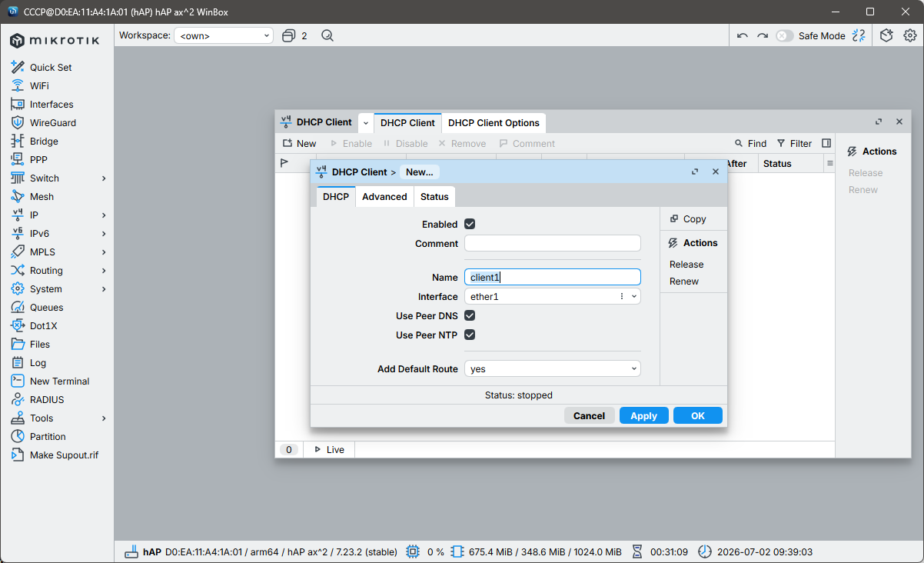
Task: Confirm with the OK button
Action: (697, 415)
